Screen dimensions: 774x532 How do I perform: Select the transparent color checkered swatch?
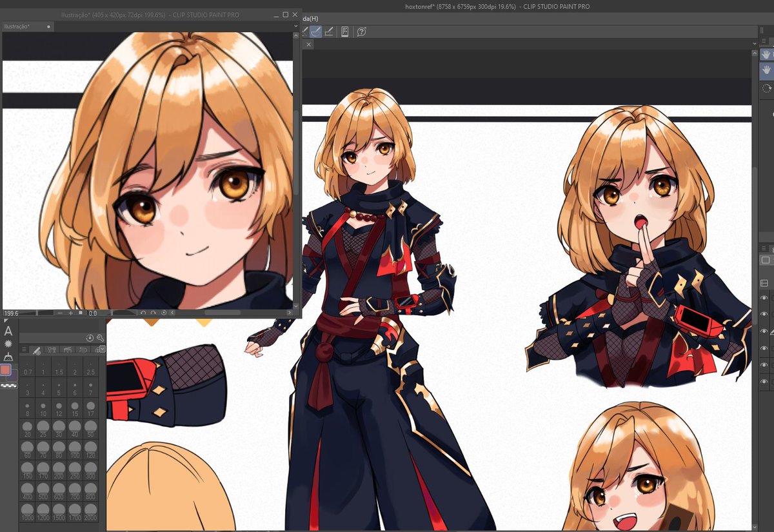8,385
